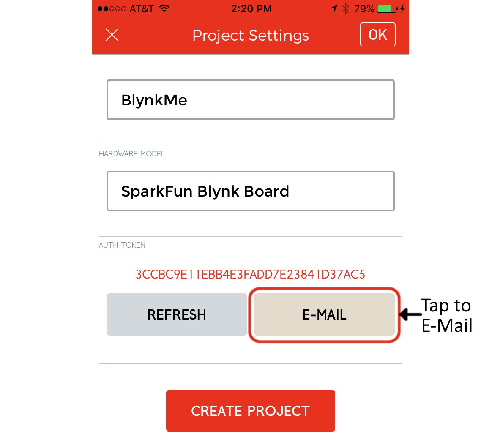Tap the HARDWARE MODEL section label
Image resolution: width=481 pixels, height=448 pixels.
pyautogui.click(x=131, y=153)
